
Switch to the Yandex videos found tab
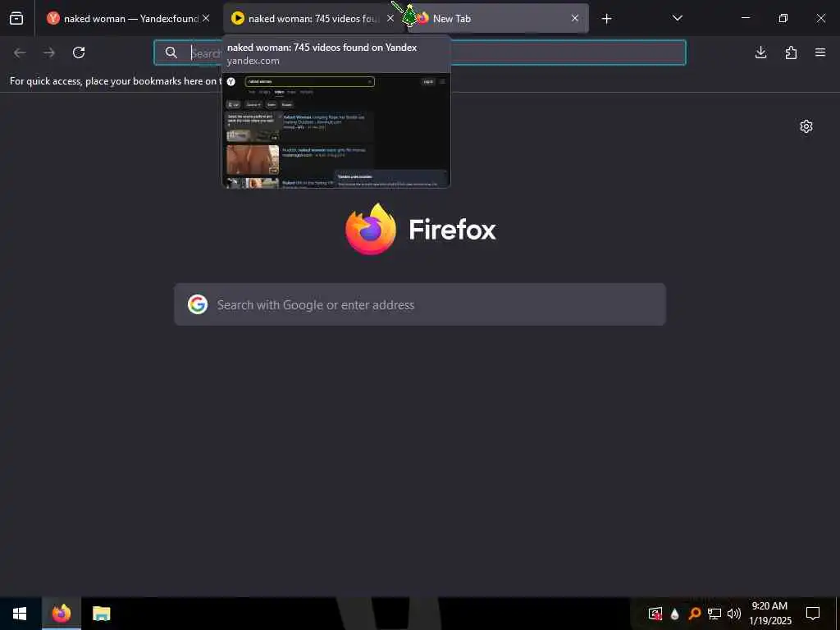[312, 18]
